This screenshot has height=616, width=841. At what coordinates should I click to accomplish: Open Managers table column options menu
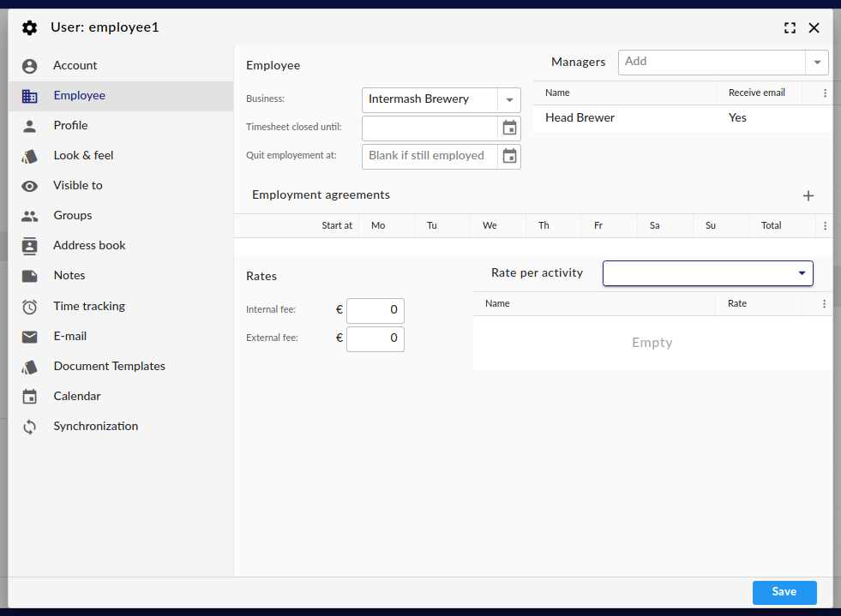coord(825,93)
